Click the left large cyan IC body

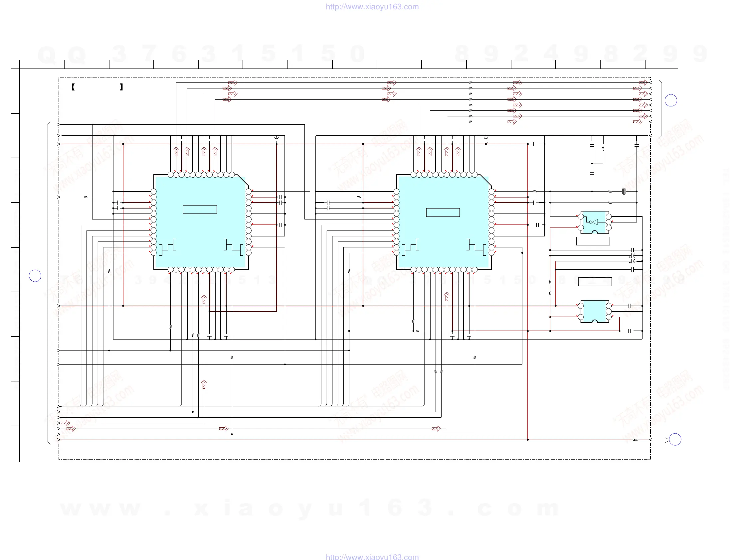click(x=201, y=232)
